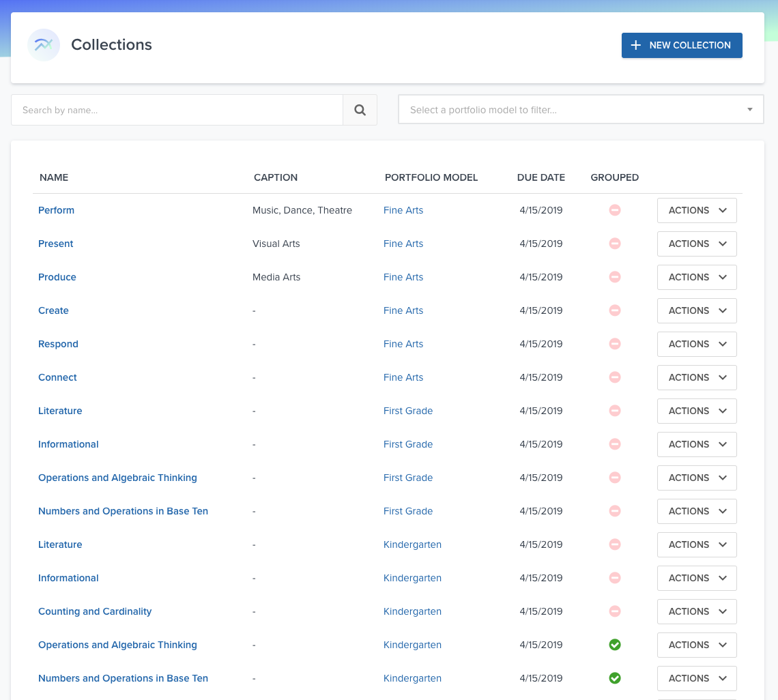Expand Actions for Counting and Cardinality

coord(696,611)
